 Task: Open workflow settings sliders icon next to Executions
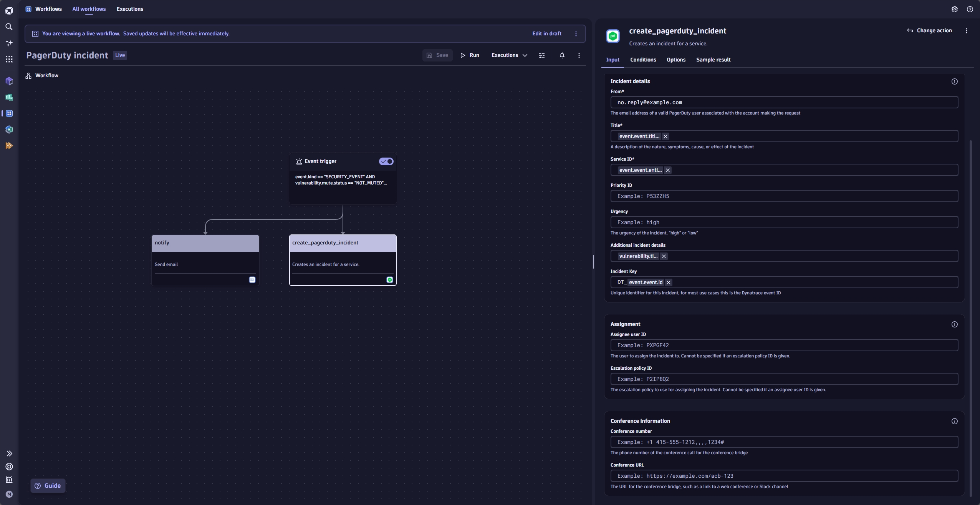coord(541,55)
